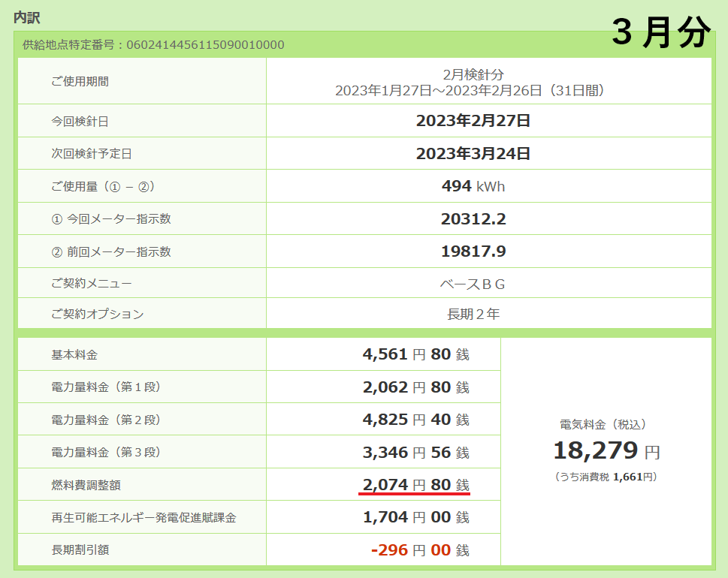Click the 基本料金 label

pos(74,355)
